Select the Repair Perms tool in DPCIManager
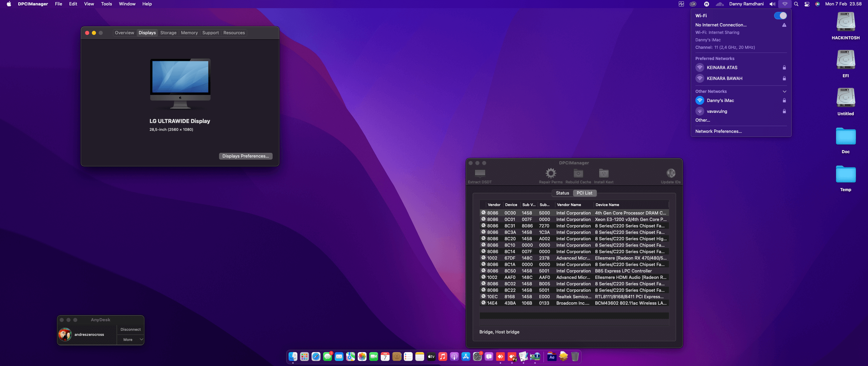Screen dimensions: 868x366 point(551,173)
